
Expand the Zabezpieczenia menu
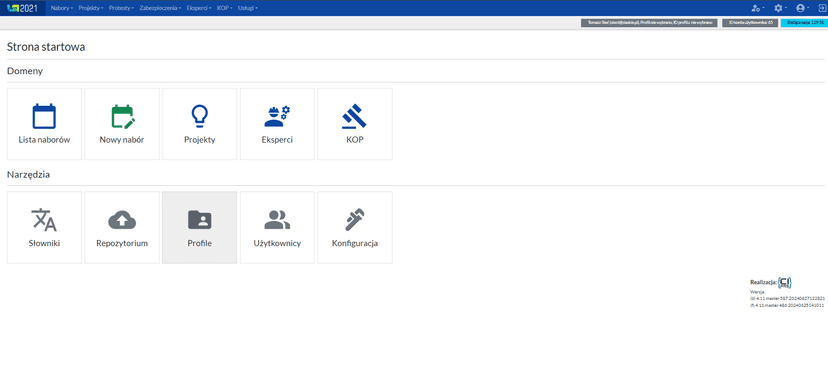click(161, 8)
